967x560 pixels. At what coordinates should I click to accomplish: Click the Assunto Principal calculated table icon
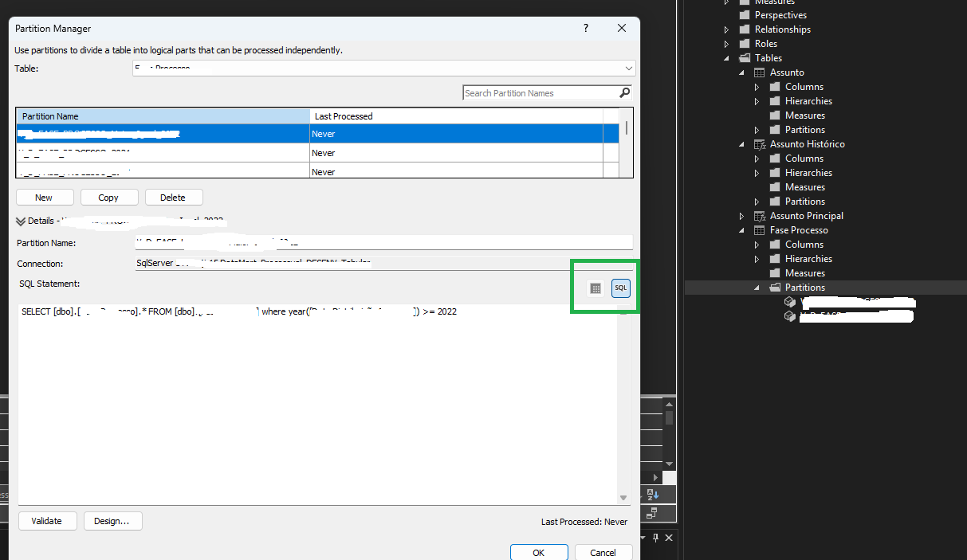(760, 216)
